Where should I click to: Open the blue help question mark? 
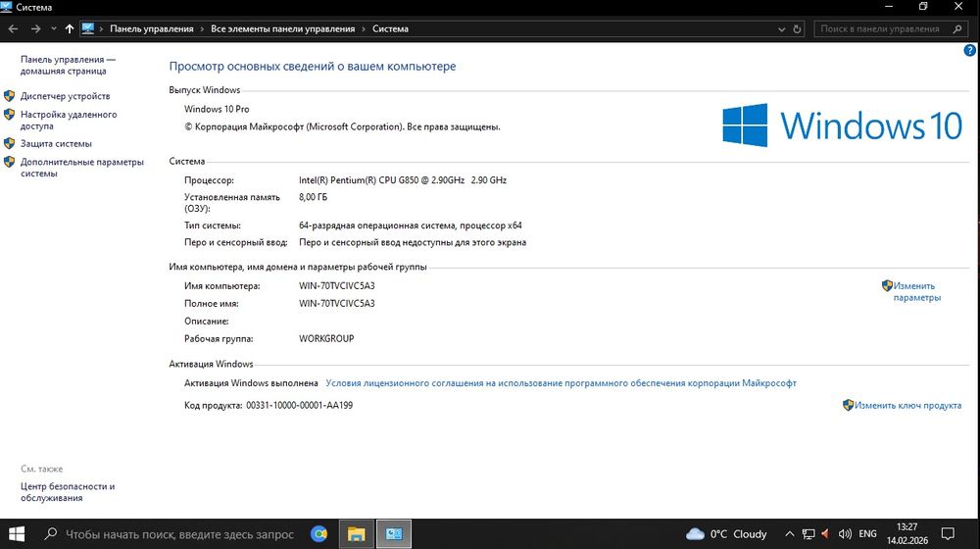(x=969, y=51)
